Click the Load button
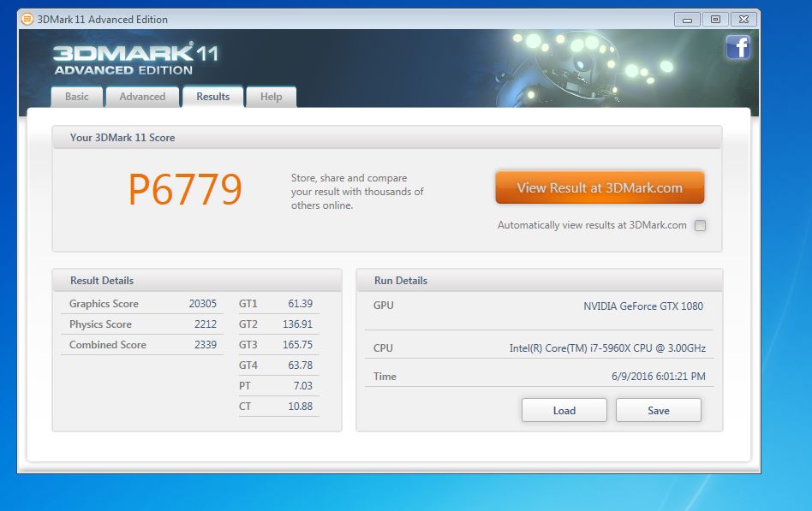The height and width of the screenshot is (511, 812). pyautogui.click(x=564, y=410)
